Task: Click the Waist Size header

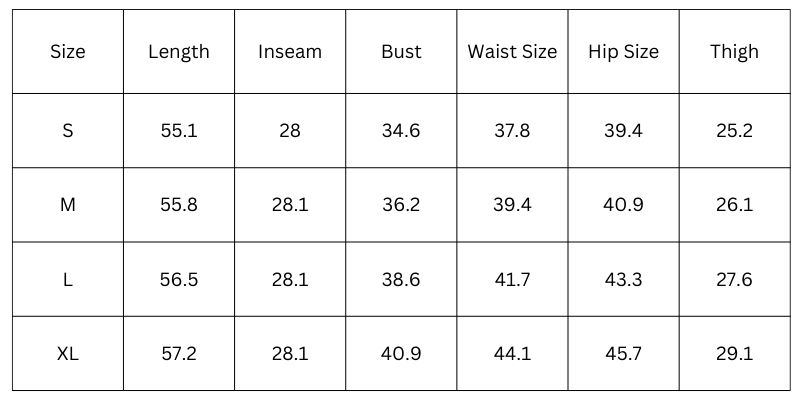Action: tap(512, 52)
